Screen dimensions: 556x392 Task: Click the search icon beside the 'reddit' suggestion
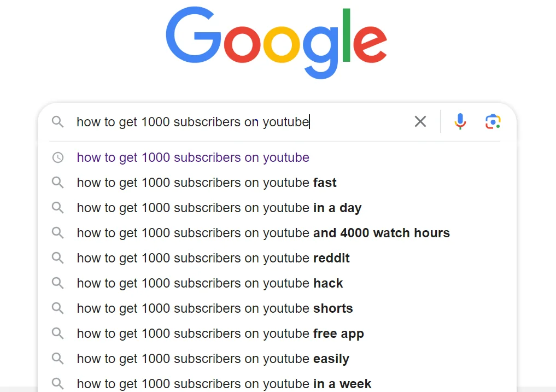(58, 258)
